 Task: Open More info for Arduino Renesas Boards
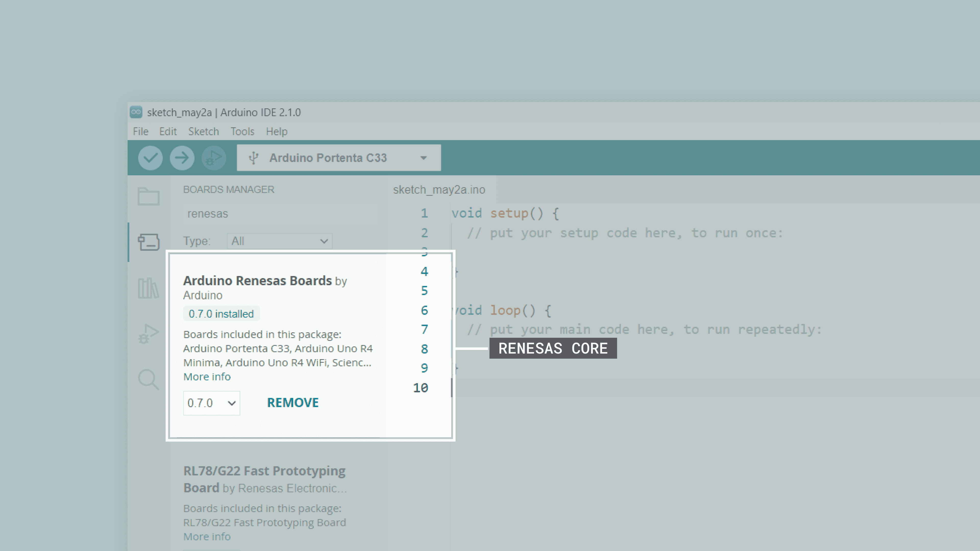pos(207,377)
